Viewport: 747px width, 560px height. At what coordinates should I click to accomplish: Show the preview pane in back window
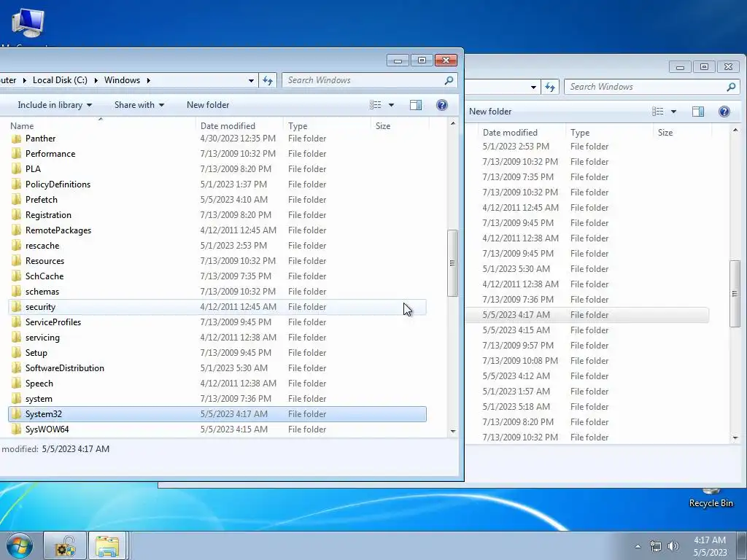[698, 112]
